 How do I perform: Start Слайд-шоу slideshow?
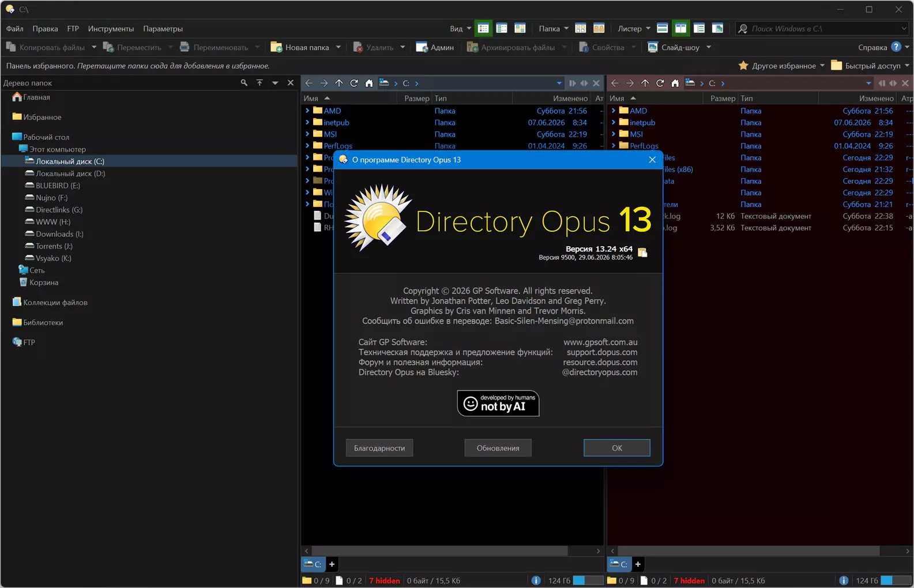point(674,47)
